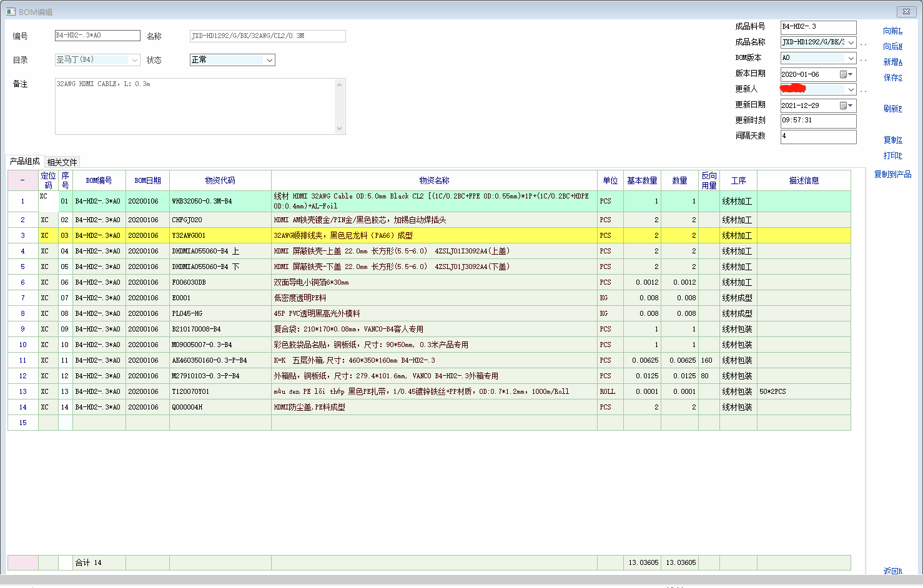Open the BOM版本 dropdown showing A0
This screenshot has height=588, width=923.
[851, 58]
